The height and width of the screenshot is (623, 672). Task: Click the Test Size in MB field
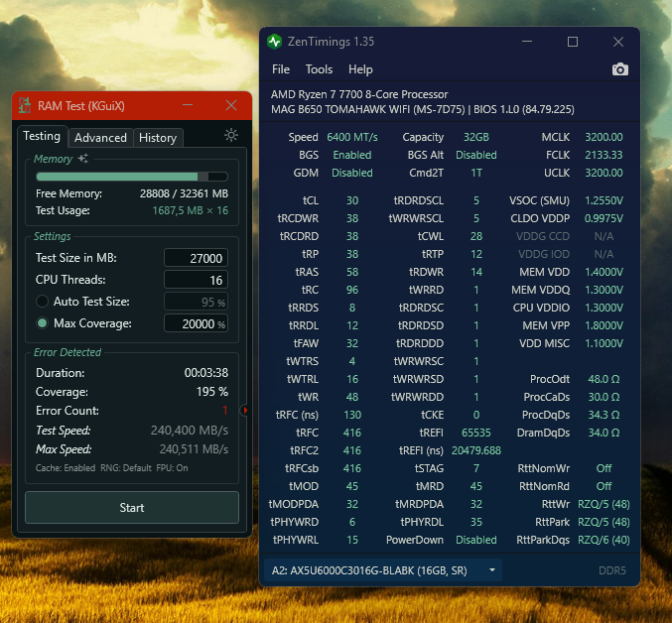pos(196,258)
